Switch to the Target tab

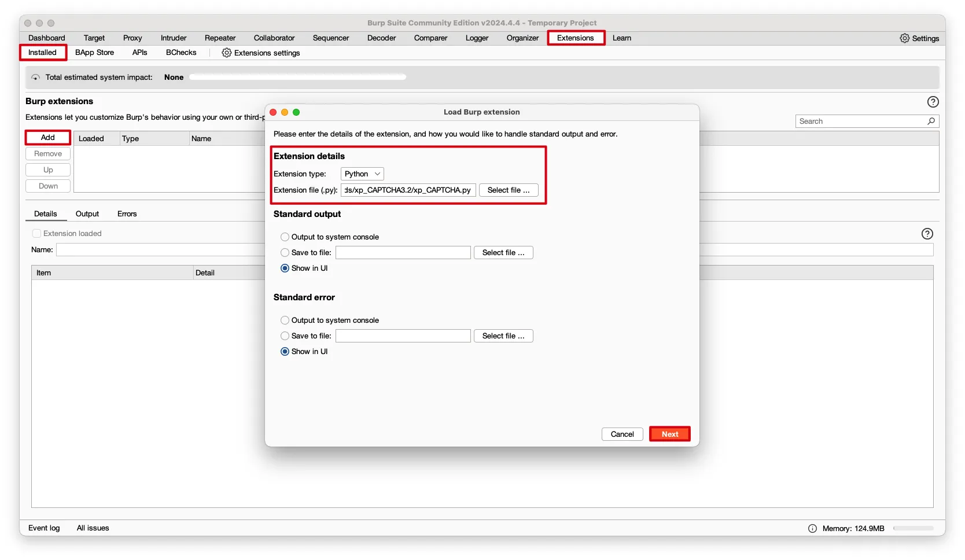pyautogui.click(x=94, y=38)
